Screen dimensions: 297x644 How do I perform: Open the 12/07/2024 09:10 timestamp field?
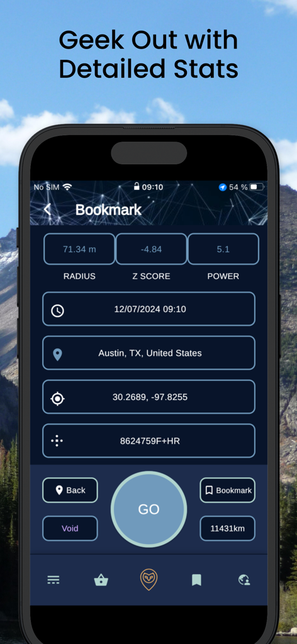148,309
